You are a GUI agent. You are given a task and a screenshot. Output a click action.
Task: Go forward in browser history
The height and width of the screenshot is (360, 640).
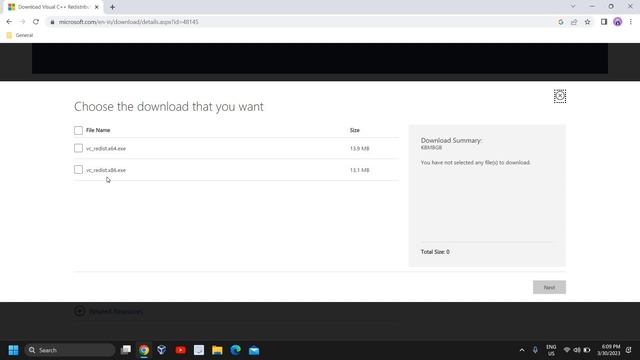point(22,22)
